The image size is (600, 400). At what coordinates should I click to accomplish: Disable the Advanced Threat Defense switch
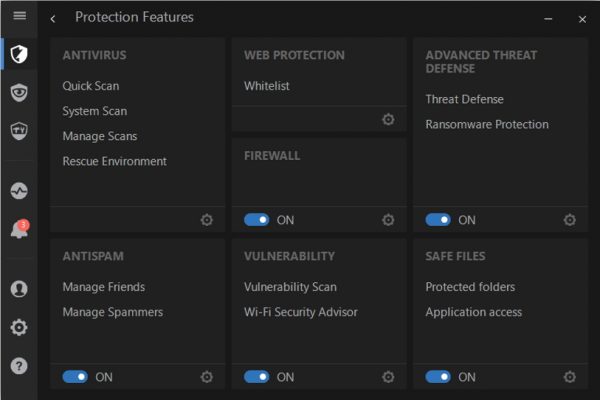pyautogui.click(x=438, y=220)
